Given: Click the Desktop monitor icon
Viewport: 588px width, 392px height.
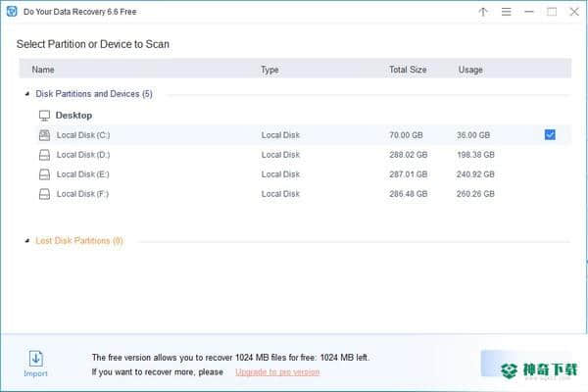Looking at the screenshot, I should 45,116.
